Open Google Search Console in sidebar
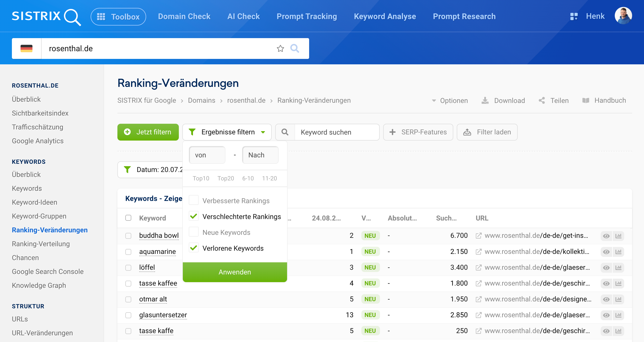 coord(48,271)
